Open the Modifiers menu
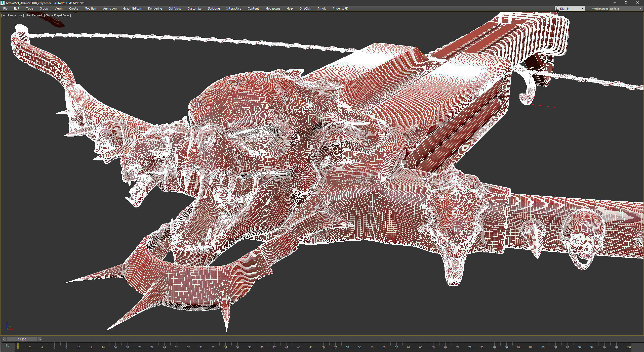The height and width of the screenshot is (352, 644). coord(91,9)
